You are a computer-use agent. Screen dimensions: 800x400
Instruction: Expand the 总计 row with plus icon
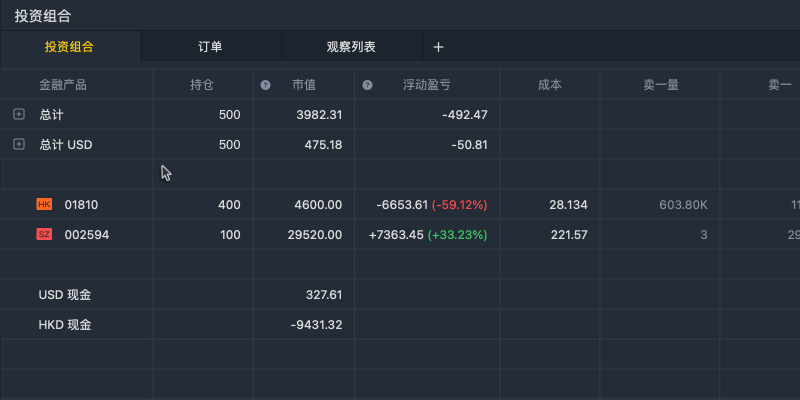click(x=19, y=114)
